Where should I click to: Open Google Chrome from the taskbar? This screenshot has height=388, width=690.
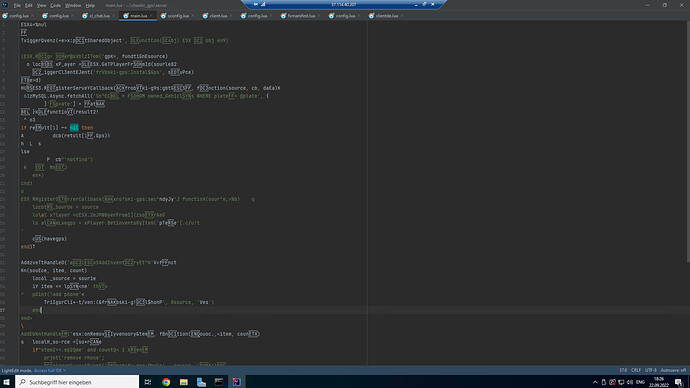pyautogui.click(x=166, y=382)
